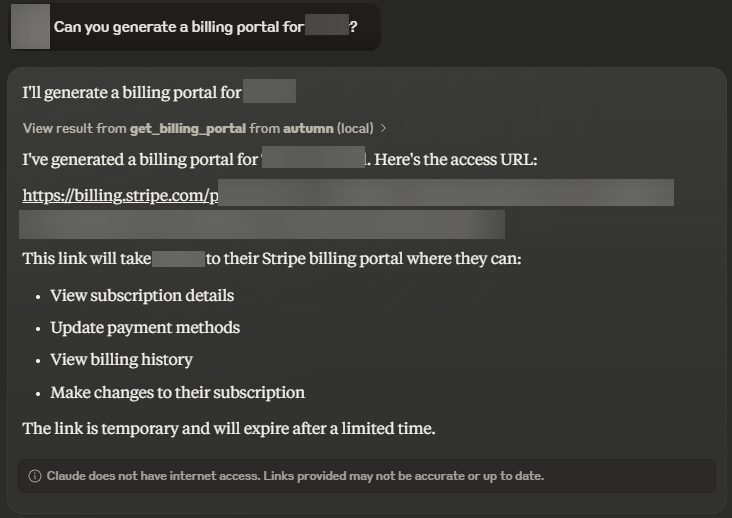The image size is (732, 518).
Task: Expand the chevron after "autumn (local)"
Action: [384, 128]
